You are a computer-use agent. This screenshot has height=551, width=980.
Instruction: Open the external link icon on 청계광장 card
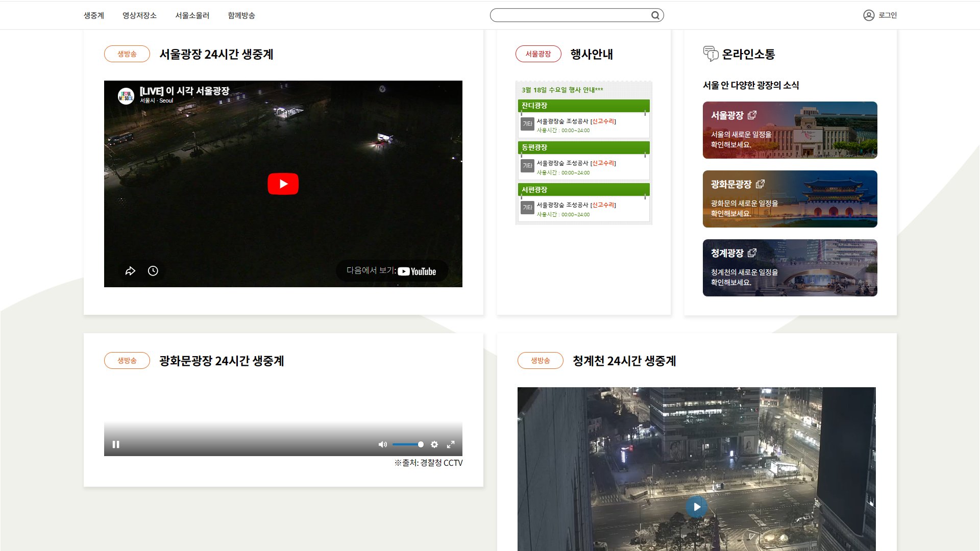point(752,252)
